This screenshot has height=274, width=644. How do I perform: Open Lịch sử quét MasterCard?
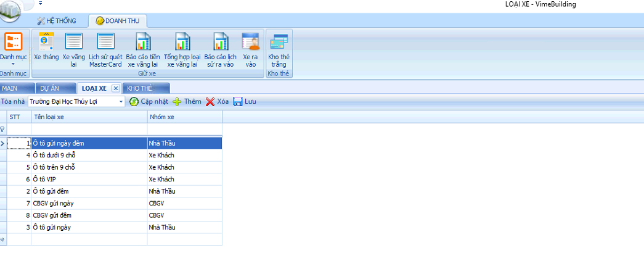105,49
